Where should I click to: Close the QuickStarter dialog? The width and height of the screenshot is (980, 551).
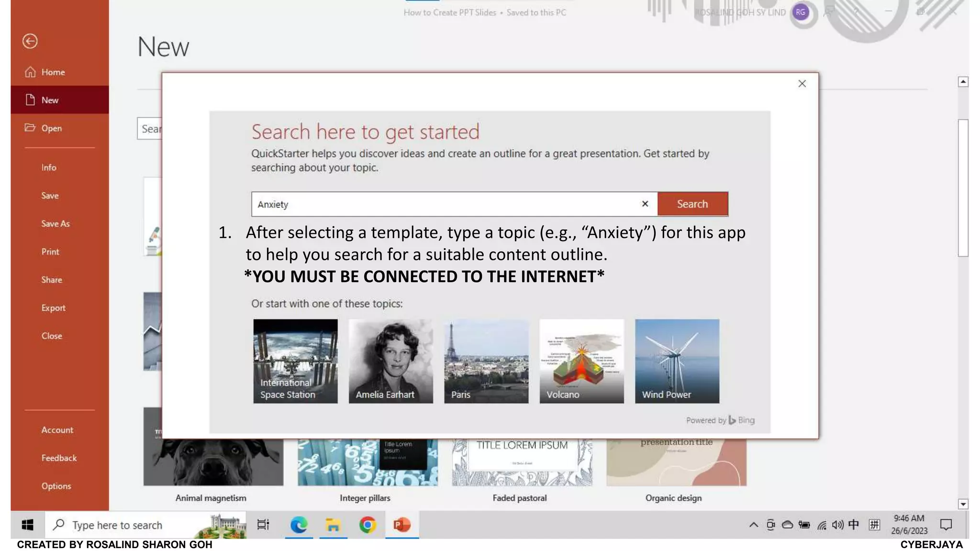click(x=802, y=84)
